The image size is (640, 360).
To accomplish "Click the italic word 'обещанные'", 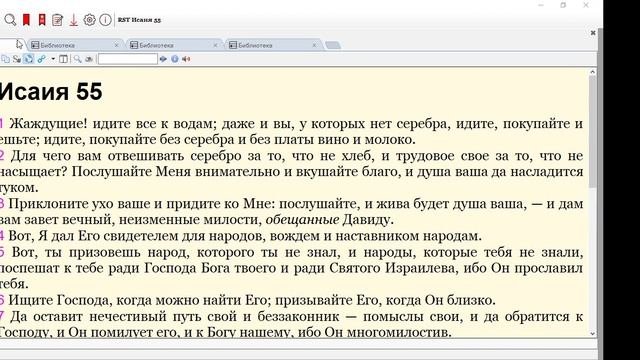I will (x=302, y=220).
